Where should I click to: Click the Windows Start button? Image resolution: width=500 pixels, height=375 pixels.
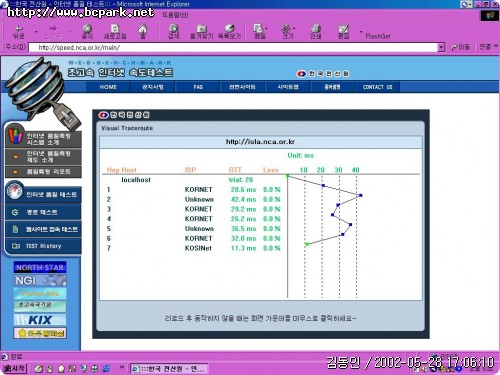pos(14,368)
